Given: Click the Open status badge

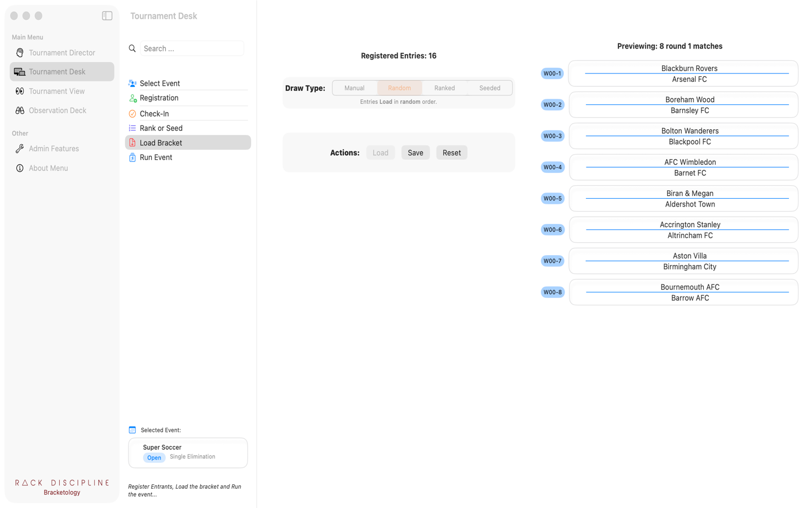Looking at the screenshot, I should [154, 458].
